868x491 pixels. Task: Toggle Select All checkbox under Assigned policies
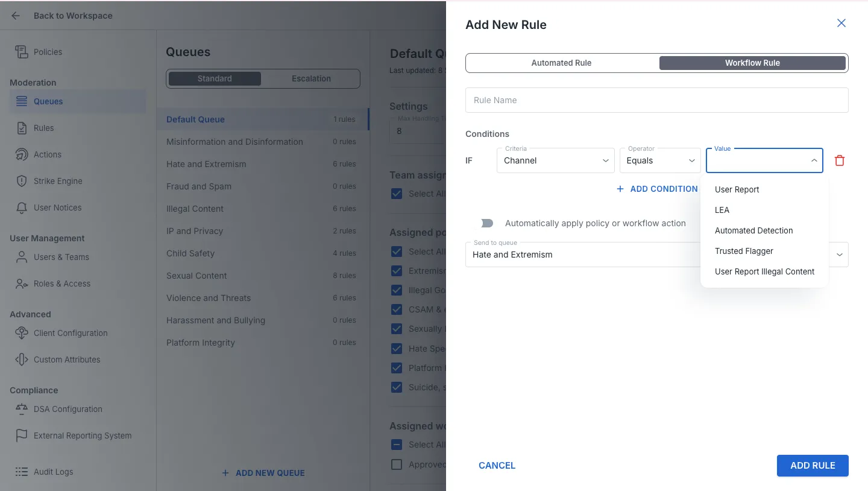(397, 252)
